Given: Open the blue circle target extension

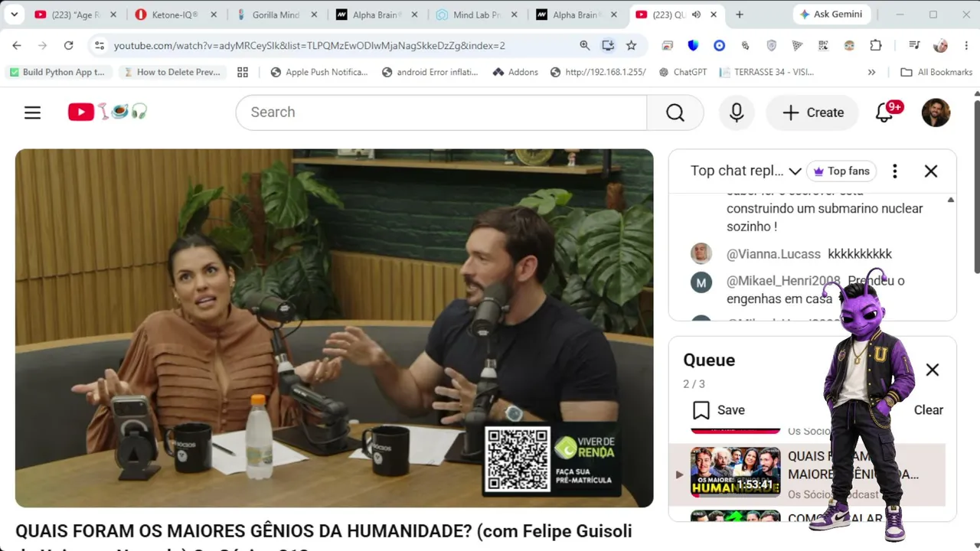Looking at the screenshot, I should (719, 46).
